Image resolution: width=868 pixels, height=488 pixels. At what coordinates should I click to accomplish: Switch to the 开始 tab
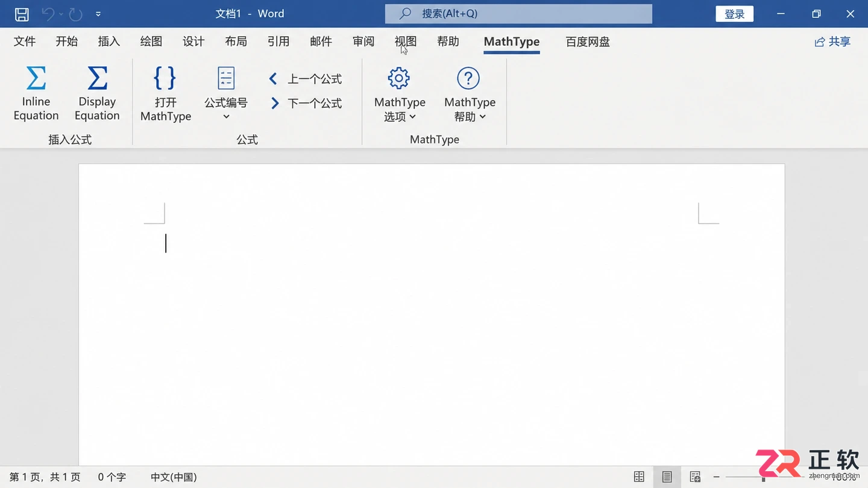[x=67, y=42]
